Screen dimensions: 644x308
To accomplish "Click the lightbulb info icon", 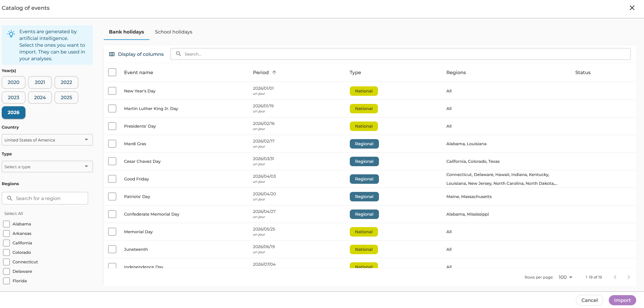I will [x=11, y=34].
